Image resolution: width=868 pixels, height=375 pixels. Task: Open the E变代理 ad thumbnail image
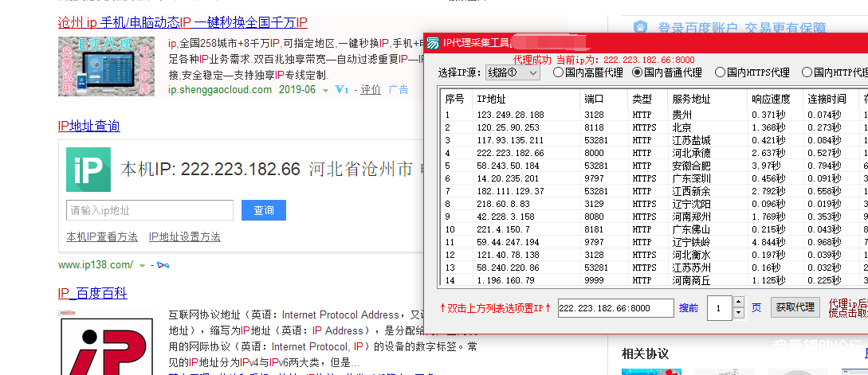pyautogui.click(x=106, y=66)
